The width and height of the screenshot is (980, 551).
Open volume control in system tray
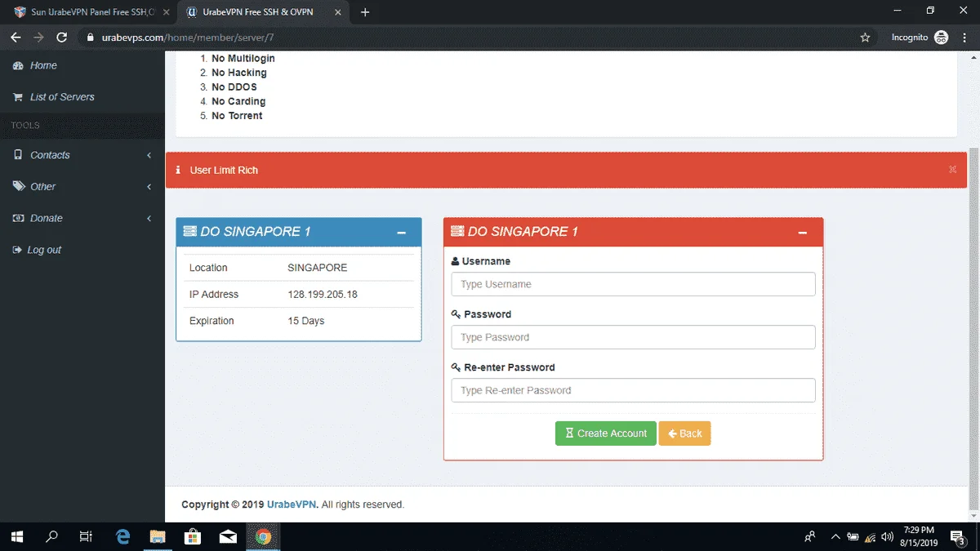click(x=888, y=536)
